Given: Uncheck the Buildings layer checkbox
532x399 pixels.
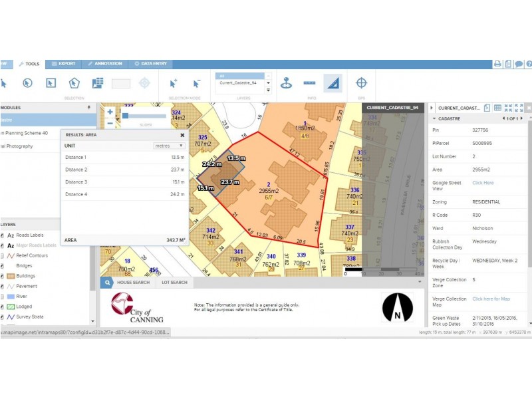Looking at the screenshot, I should click(2, 276).
